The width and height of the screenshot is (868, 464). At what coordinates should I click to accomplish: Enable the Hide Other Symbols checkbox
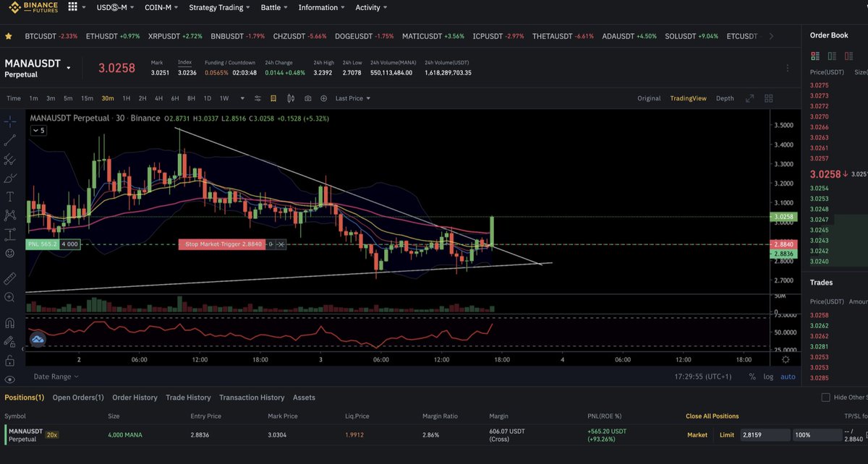[x=825, y=398]
